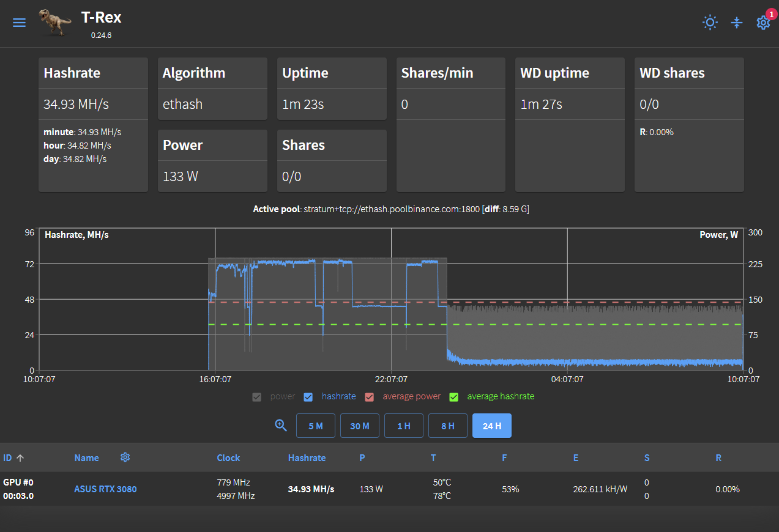Click the GPU #0 row in the table
The width and height of the screenshot is (779, 532).
pyautogui.click(x=18, y=489)
